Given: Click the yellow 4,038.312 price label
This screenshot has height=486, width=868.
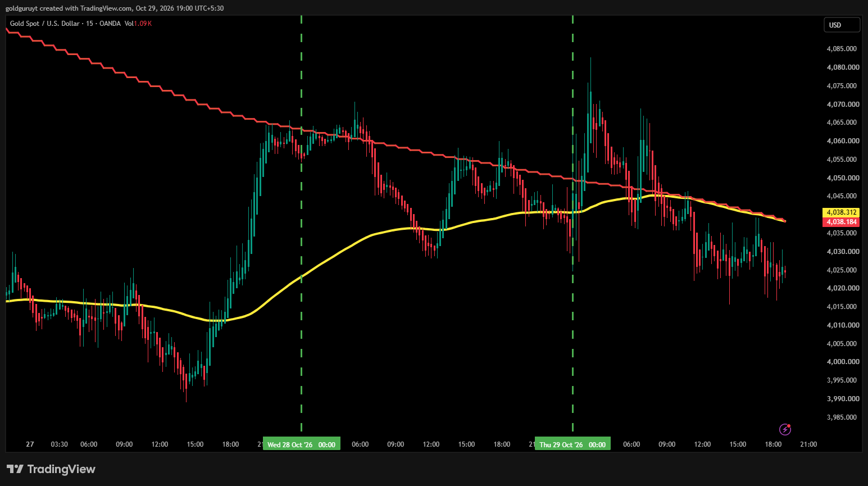Looking at the screenshot, I should [841, 212].
